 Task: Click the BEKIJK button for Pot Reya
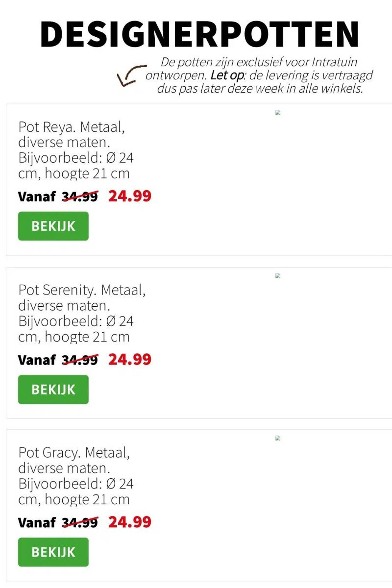click(53, 226)
